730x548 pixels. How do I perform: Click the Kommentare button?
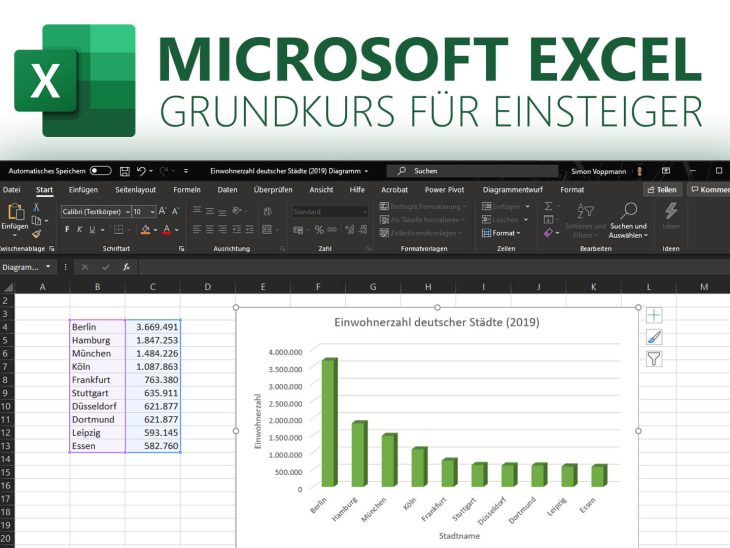pyautogui.click(x=709, y=189)
